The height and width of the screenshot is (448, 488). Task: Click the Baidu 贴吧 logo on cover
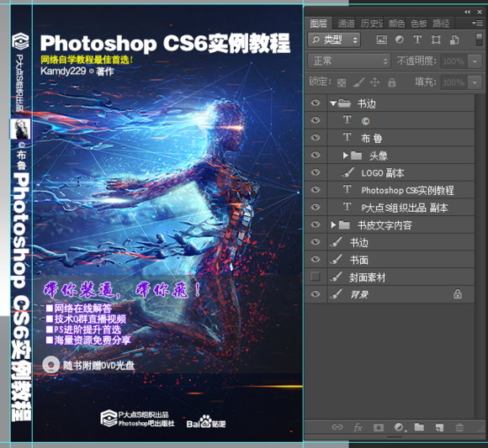click(x=206, y=422)
